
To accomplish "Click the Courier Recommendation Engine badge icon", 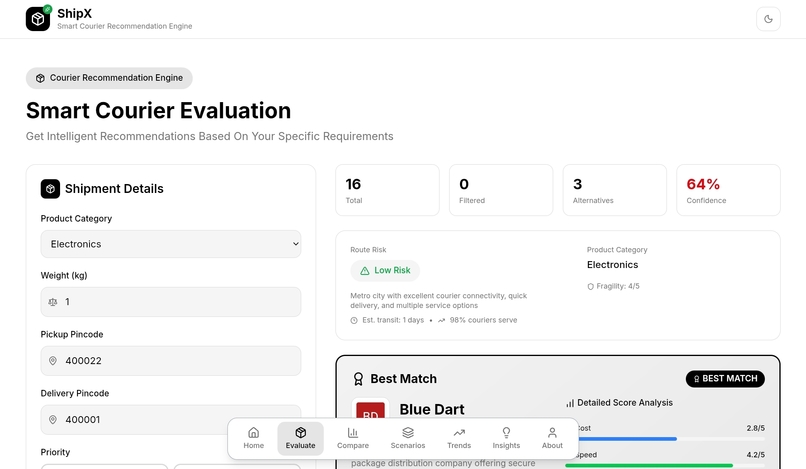I will click(40, 78).
